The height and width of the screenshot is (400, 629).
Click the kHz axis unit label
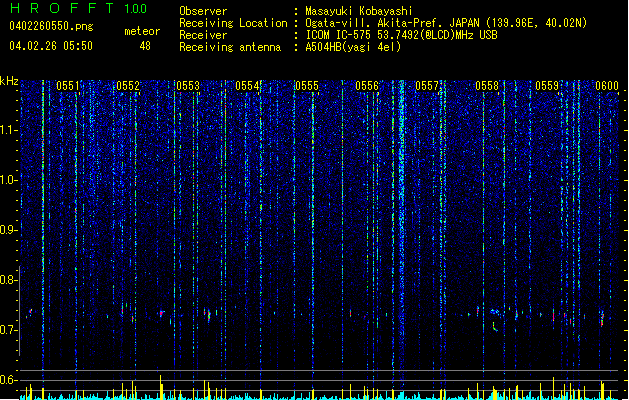click(9, 81)
